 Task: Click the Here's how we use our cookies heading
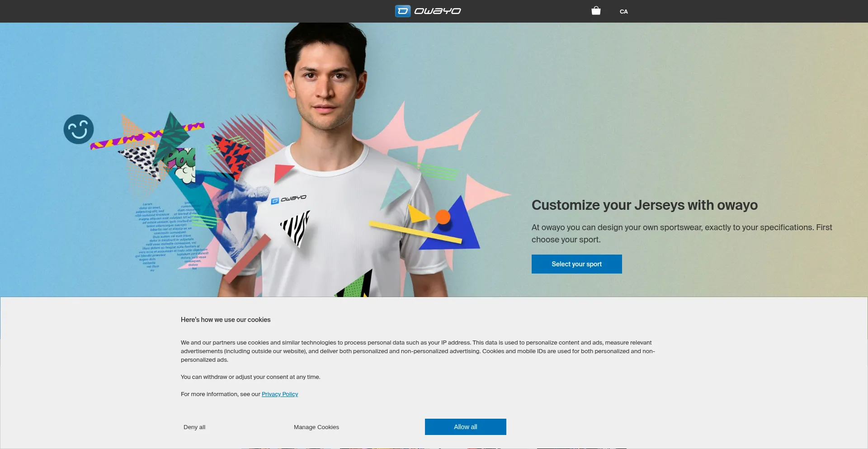coord(226,320)
